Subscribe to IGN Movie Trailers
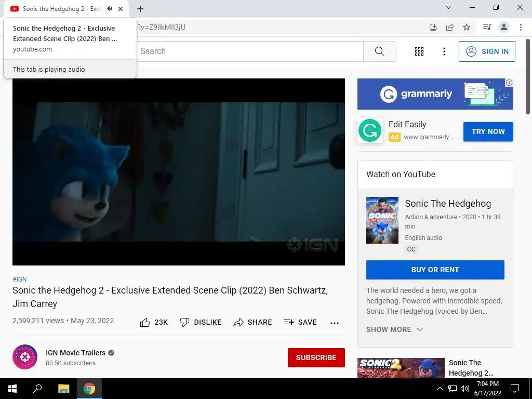The image size is (532, 399). click(316, 357)
